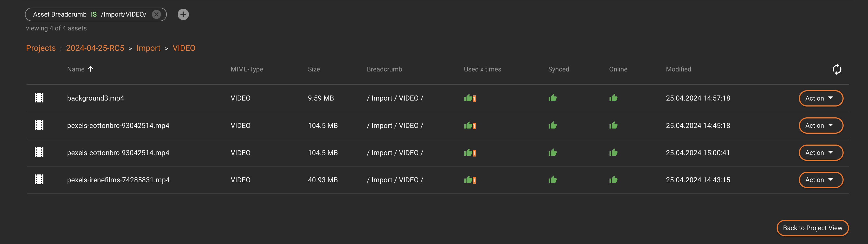Sort the table by the Modified column
Viewport: 868px width, 244px height.
coord(678,69)
